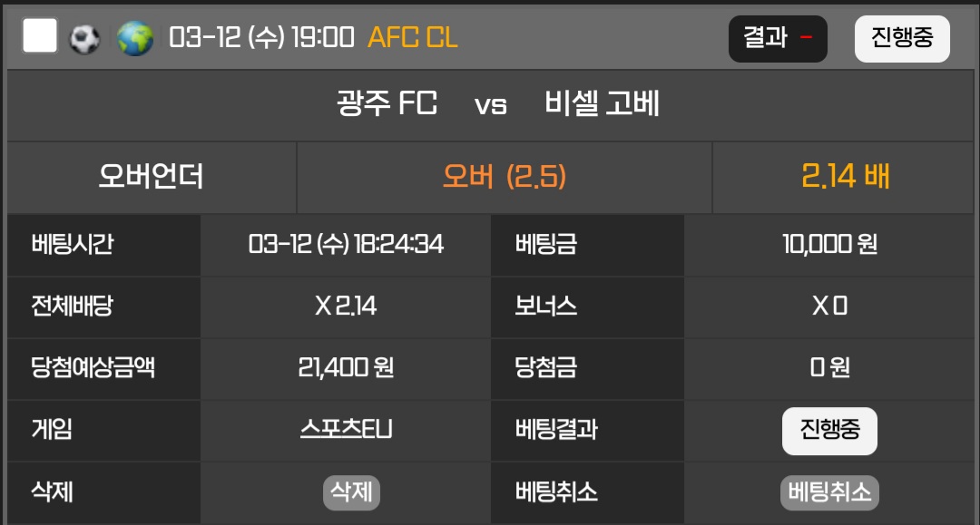Click the globe region icon

tap(135, 38)
